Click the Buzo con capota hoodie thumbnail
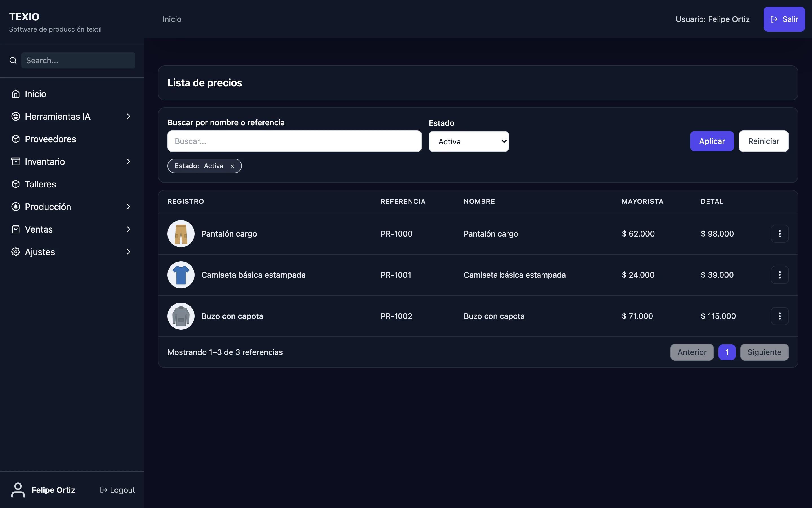This screenshot has height=508, width=812. coord(181,316)
